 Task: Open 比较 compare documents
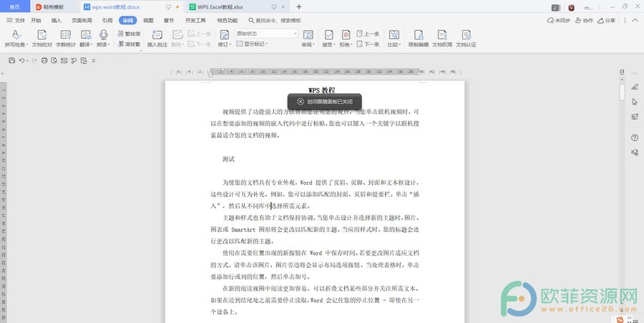click(394, 38)
